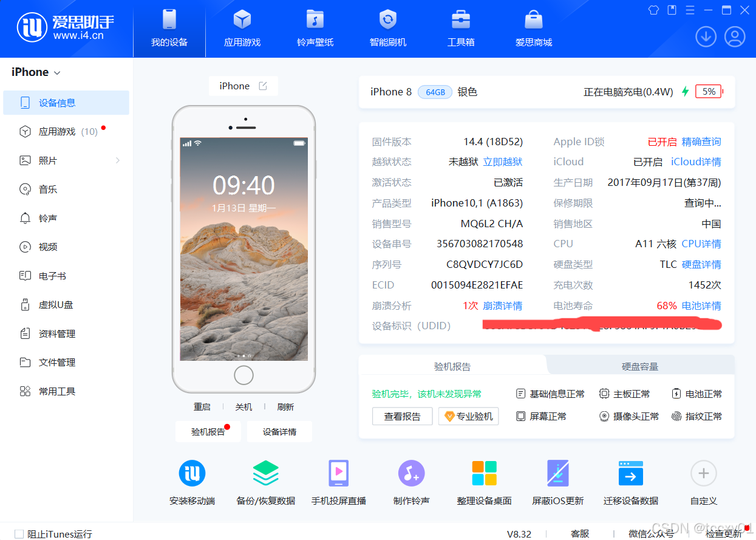Open the 硬盘详情 link
Viewport: 756px width, 540px height.
click(x=701, y=265)
